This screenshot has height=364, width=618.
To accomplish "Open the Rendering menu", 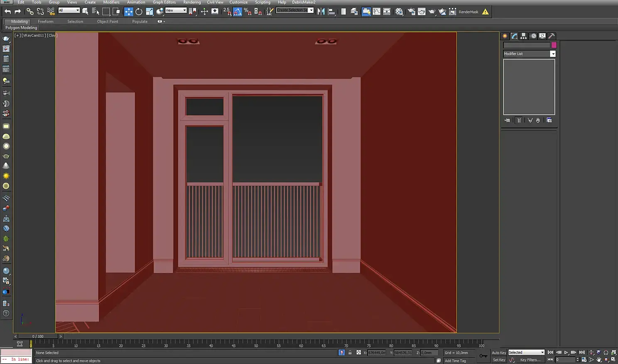I will coord(191,2).
